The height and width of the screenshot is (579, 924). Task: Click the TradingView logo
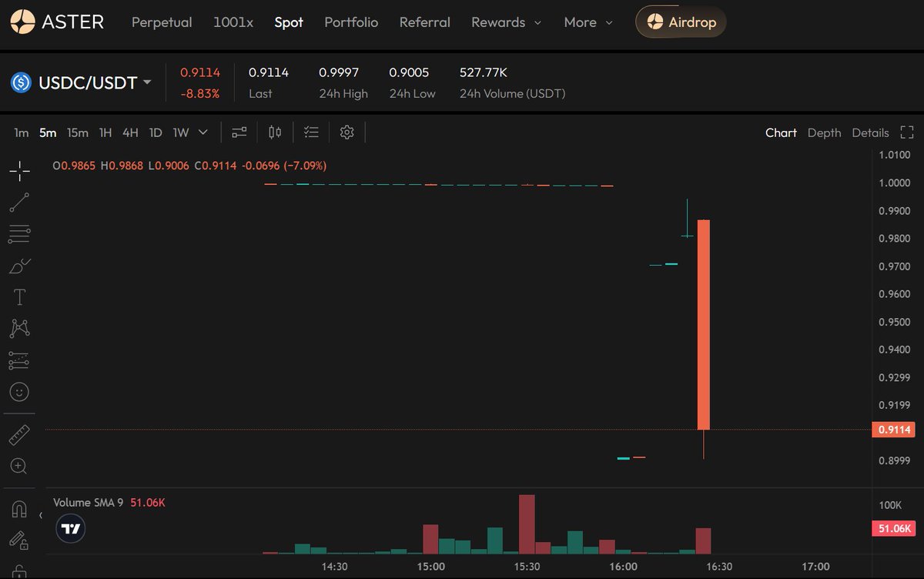(72, 528)
